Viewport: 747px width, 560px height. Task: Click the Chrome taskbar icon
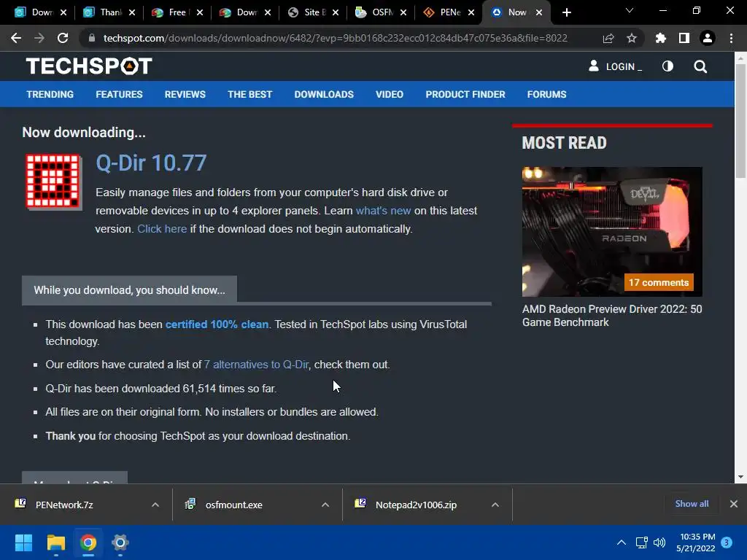tap(88, 542)
